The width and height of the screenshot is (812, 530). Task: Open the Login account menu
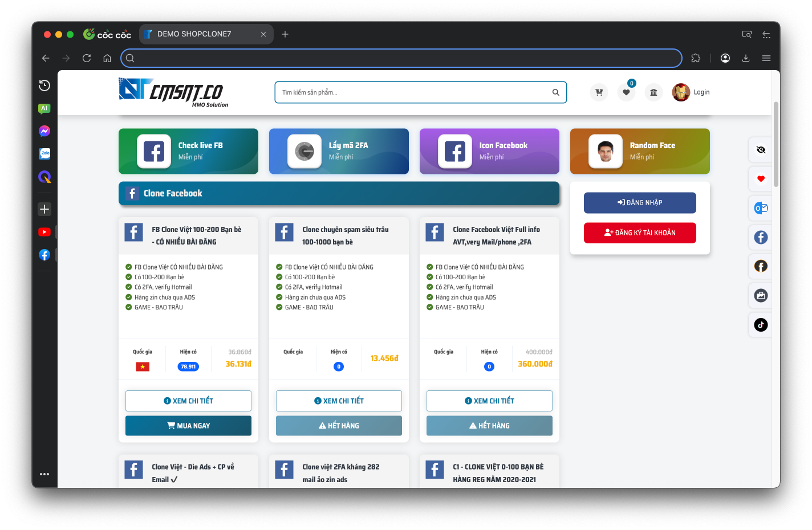tap(691, 92)
